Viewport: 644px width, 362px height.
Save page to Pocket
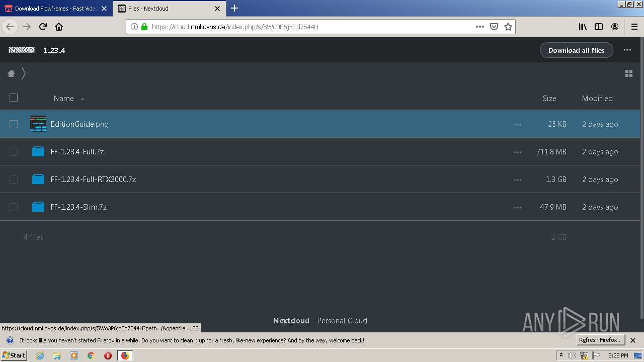[494, 27]
